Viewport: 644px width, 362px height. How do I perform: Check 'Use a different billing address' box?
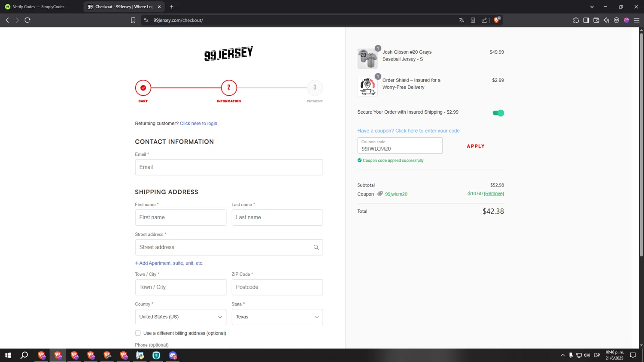pyautogui.click(x=138, y=333)
